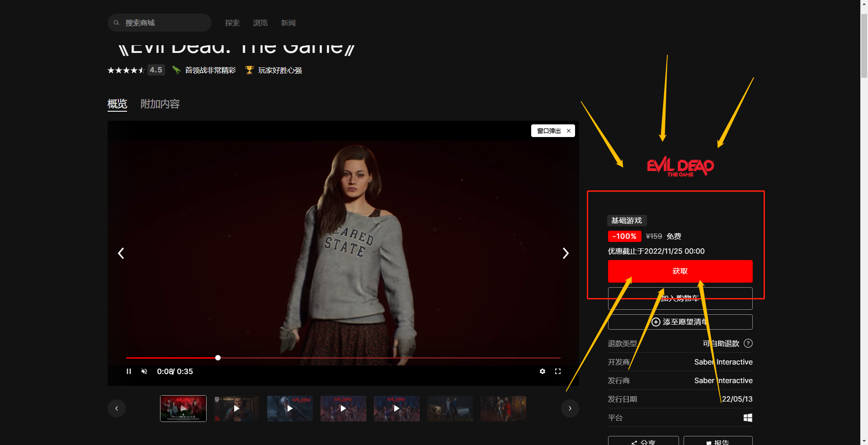Click the help icon beside 可自助退款
This screenshot has width=868, height=445.
[748, 343]
